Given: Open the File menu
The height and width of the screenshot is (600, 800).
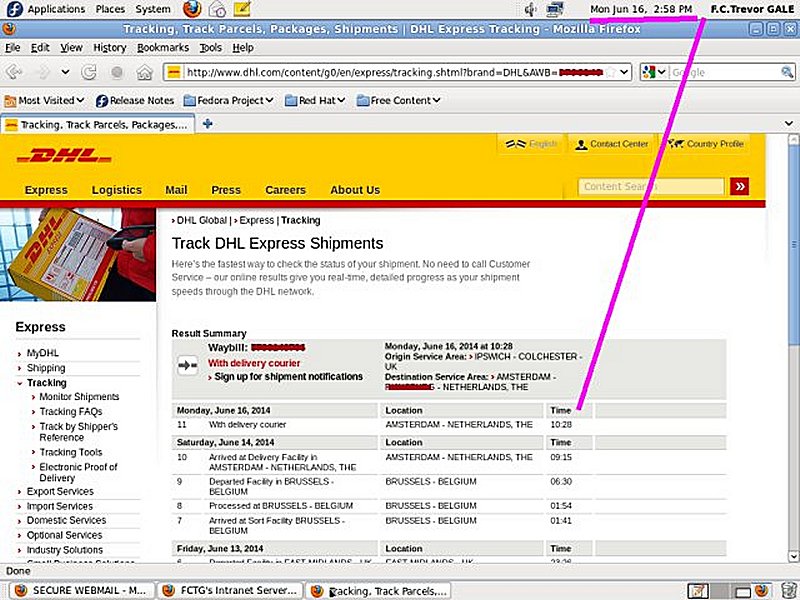Looking at the screenshot, I should tap(12, 47).
